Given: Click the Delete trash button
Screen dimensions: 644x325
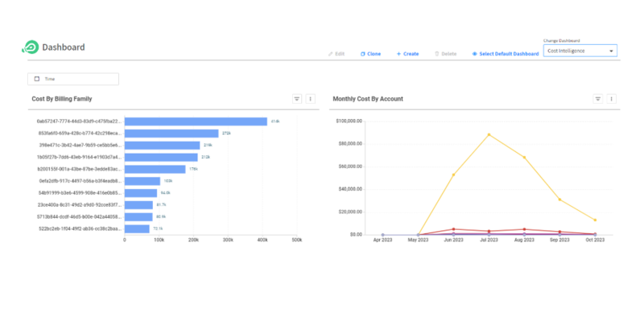Looking at the screenshot, I should [x=446, y=54].
